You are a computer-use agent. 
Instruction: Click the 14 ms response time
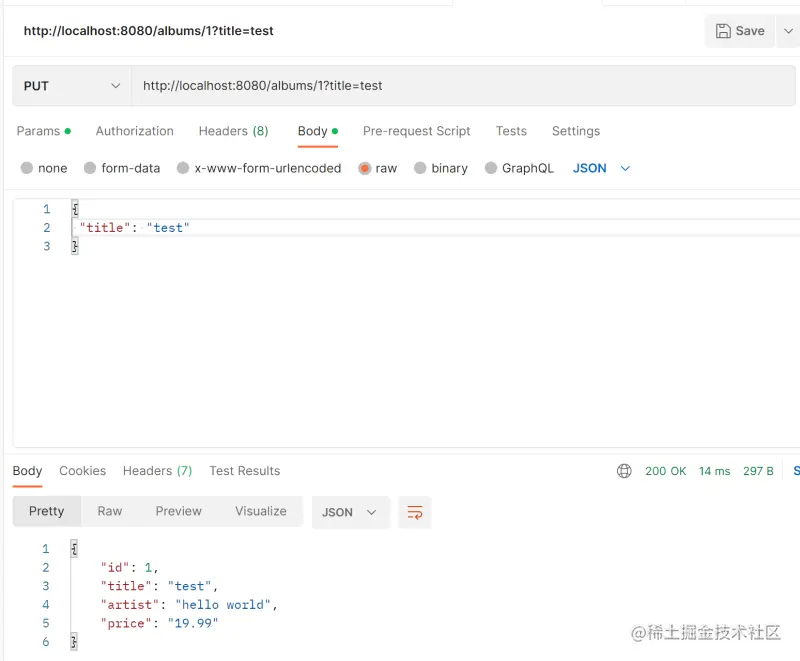point(714,471)
